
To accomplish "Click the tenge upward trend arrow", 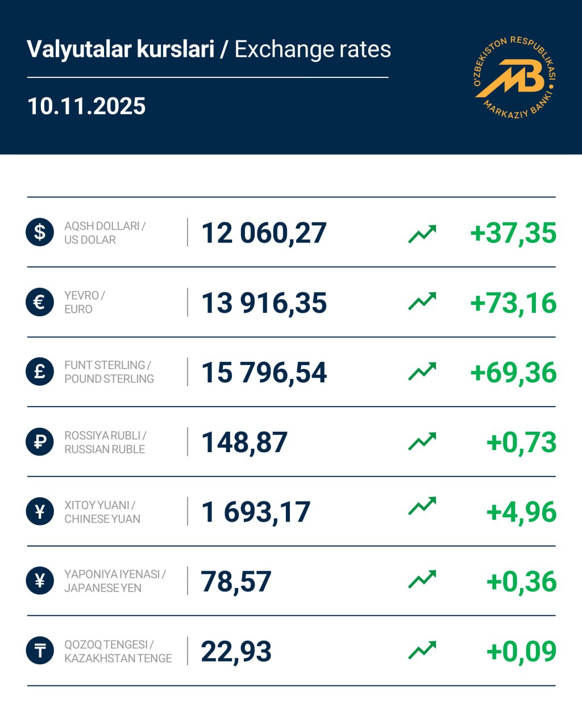I will click(422, 651).
